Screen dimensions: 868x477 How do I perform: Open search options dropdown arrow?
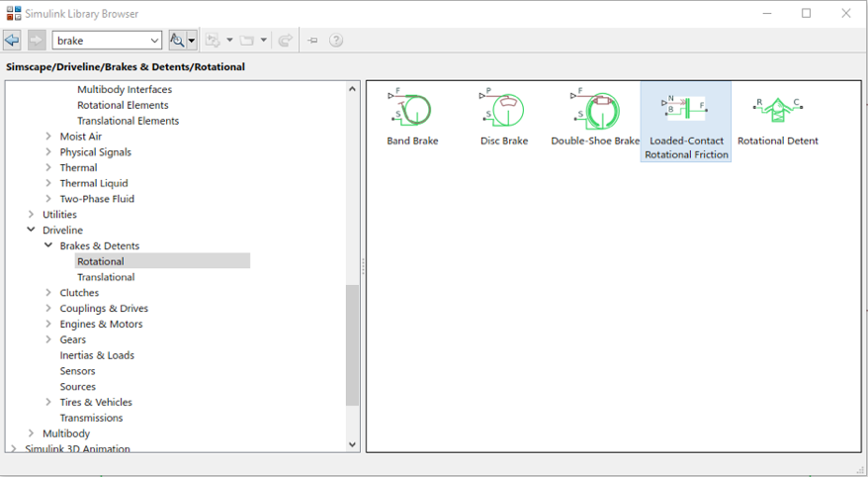pyautogui.click(x=192, y=41)
